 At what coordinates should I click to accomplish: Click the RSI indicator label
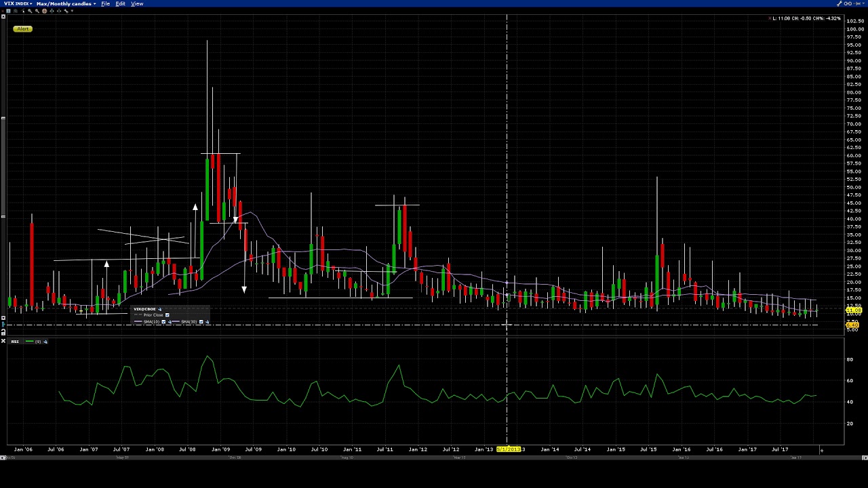[x=15, y=342]
